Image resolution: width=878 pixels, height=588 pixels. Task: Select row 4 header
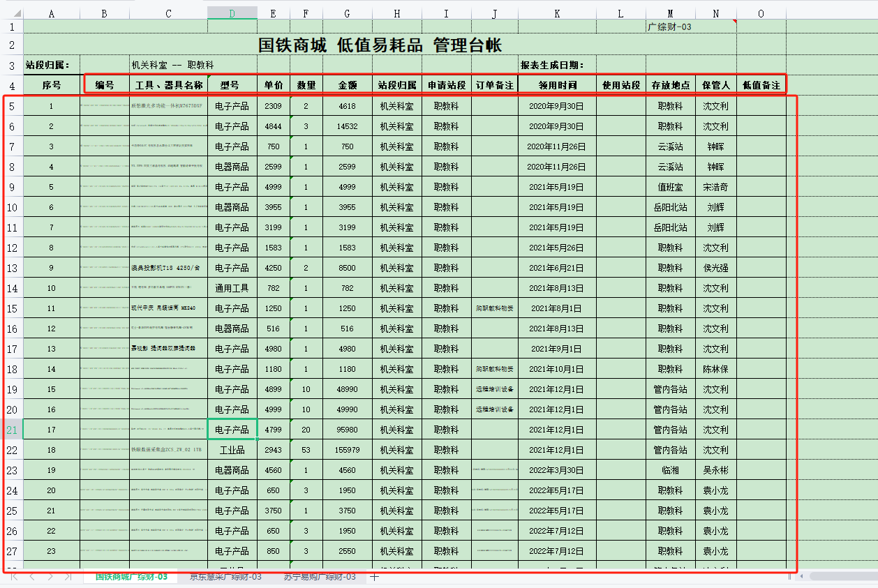12,85
